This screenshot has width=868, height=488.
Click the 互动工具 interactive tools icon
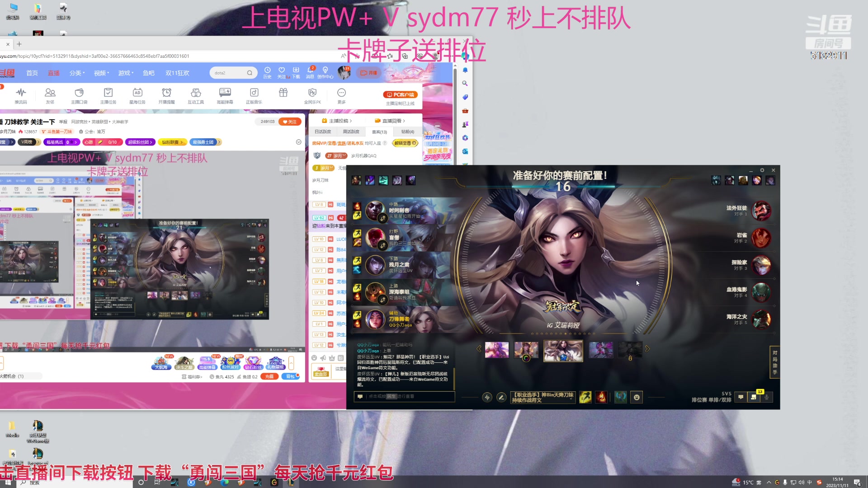(196, 93)
